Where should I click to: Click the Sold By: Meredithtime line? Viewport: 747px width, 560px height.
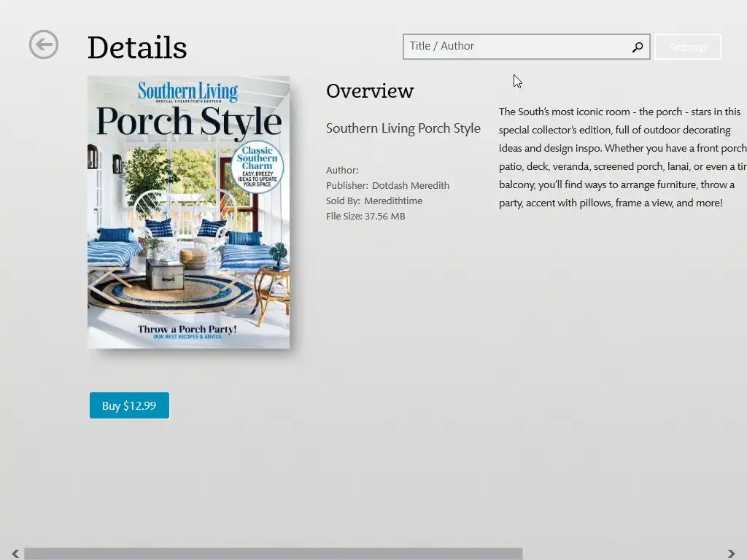pyautogui.click(x=374, y=201)
